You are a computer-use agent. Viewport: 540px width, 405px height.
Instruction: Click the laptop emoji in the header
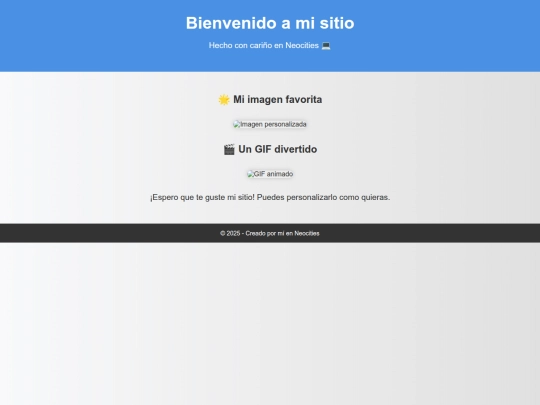[326, 45]
